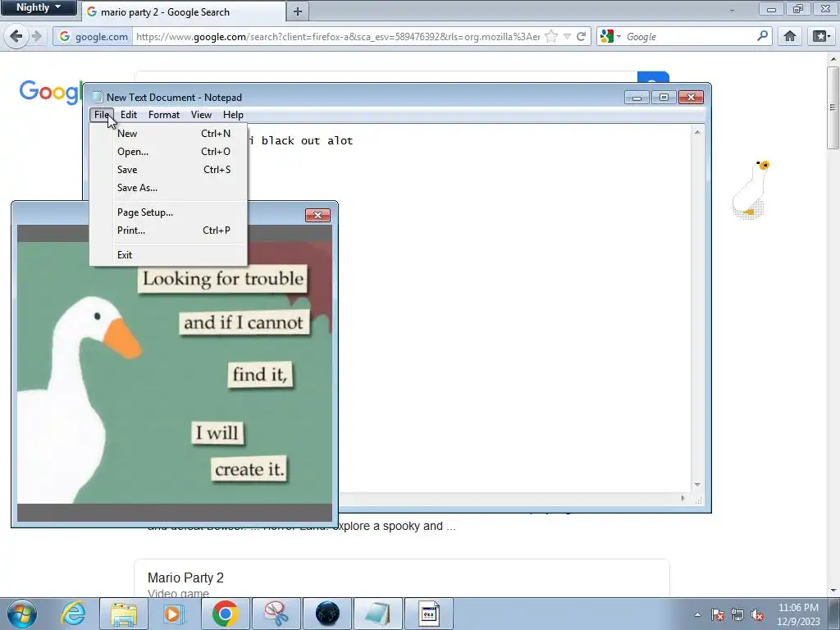Viewport: 840px width, 630px height.
Task: Click the Firefox back arrow button
Action: 16,36
